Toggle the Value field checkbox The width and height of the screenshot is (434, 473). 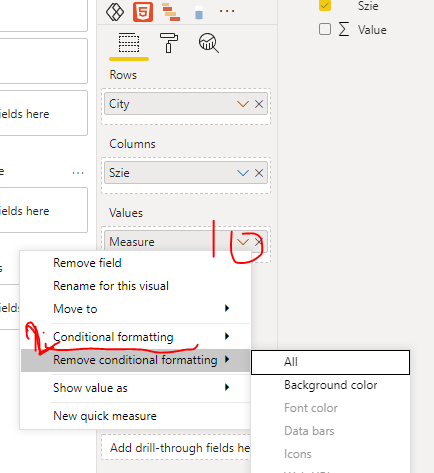[x=325, y=29]
